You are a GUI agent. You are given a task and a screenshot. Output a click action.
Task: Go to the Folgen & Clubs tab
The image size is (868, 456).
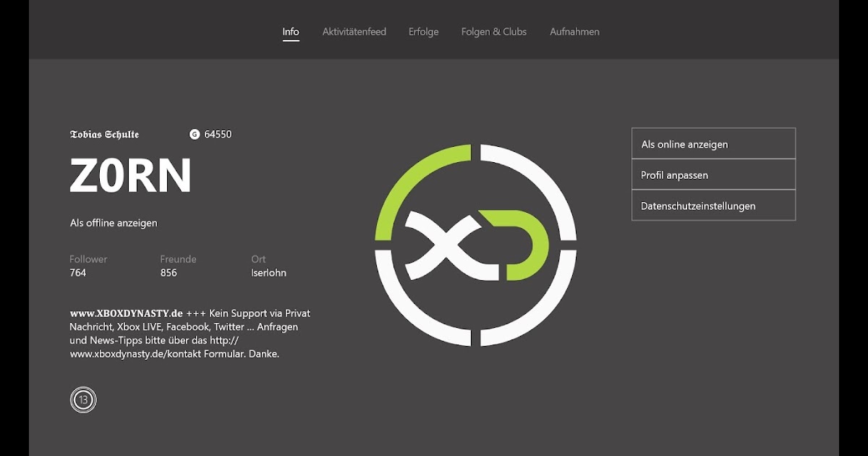pyautogui.click(x=494, y=32)
